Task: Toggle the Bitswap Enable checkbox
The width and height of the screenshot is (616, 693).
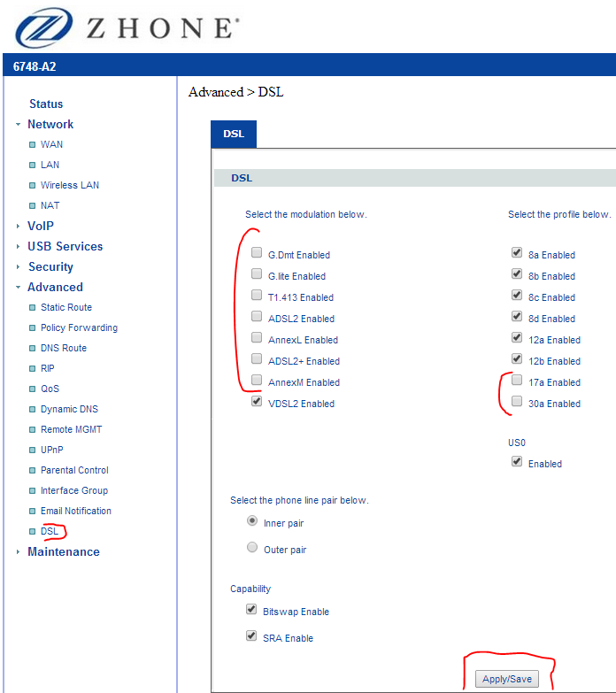Action: [251, 610]
